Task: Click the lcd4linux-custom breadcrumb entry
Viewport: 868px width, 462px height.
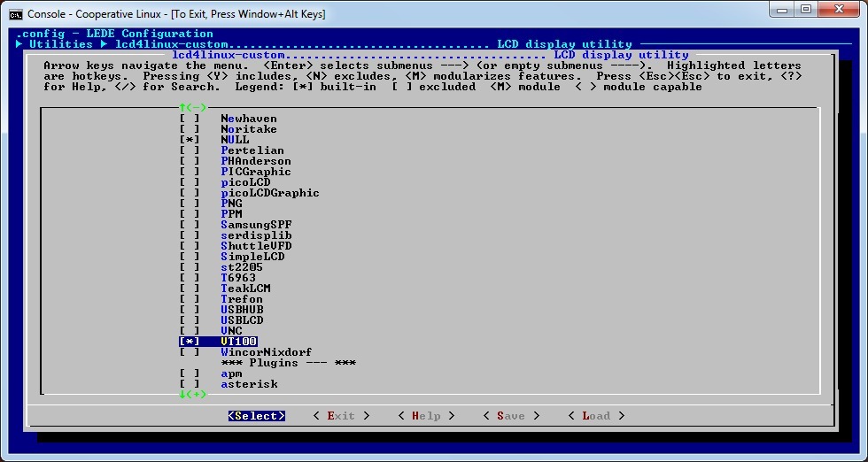Action: [172, 44]
